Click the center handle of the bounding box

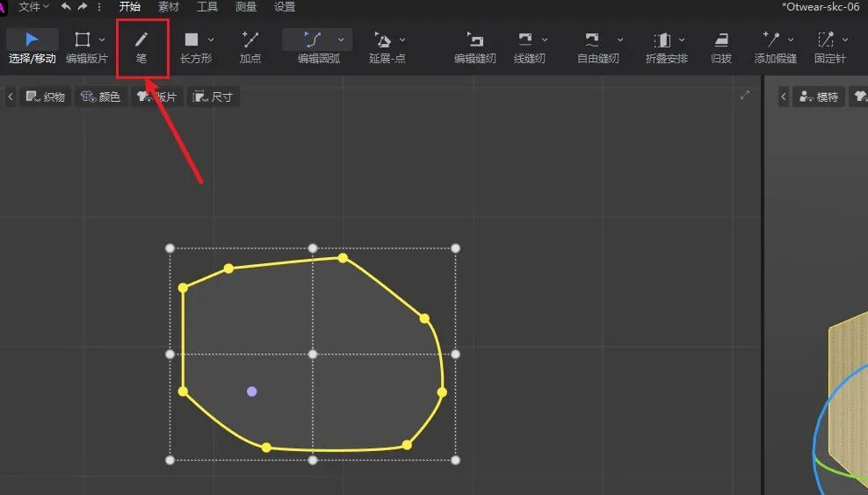(313, 354)
